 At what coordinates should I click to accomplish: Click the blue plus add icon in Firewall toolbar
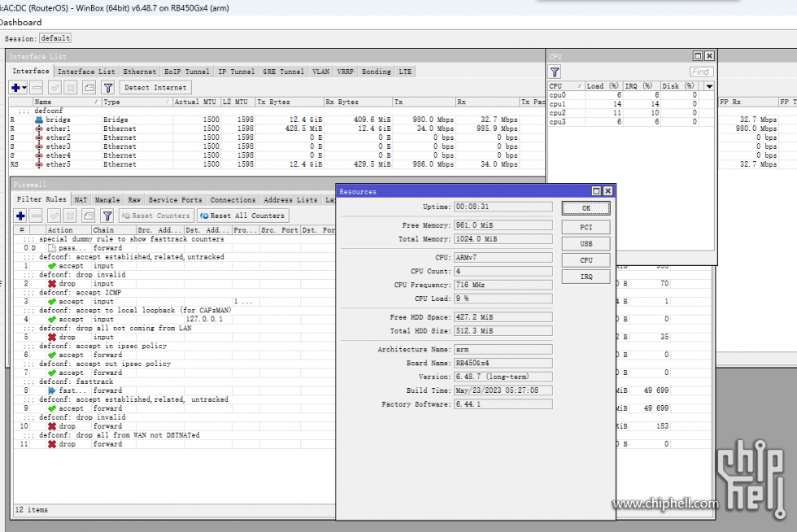click(20, 216)
